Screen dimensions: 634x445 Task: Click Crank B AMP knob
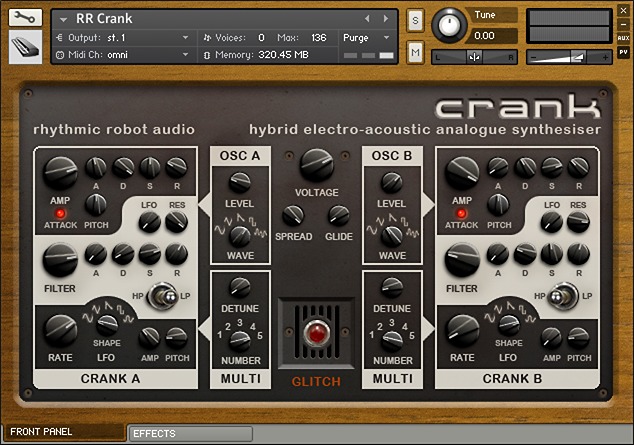point(462,173)
